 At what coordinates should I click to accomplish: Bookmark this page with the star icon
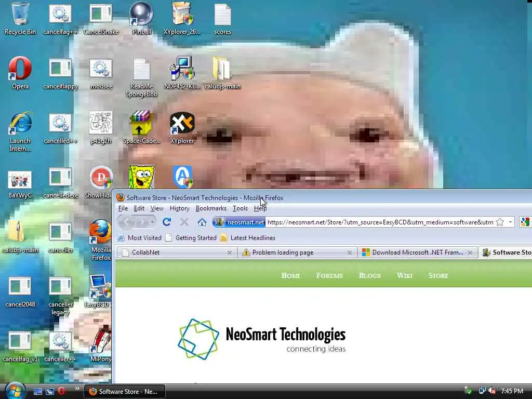(x=500, y=222)
